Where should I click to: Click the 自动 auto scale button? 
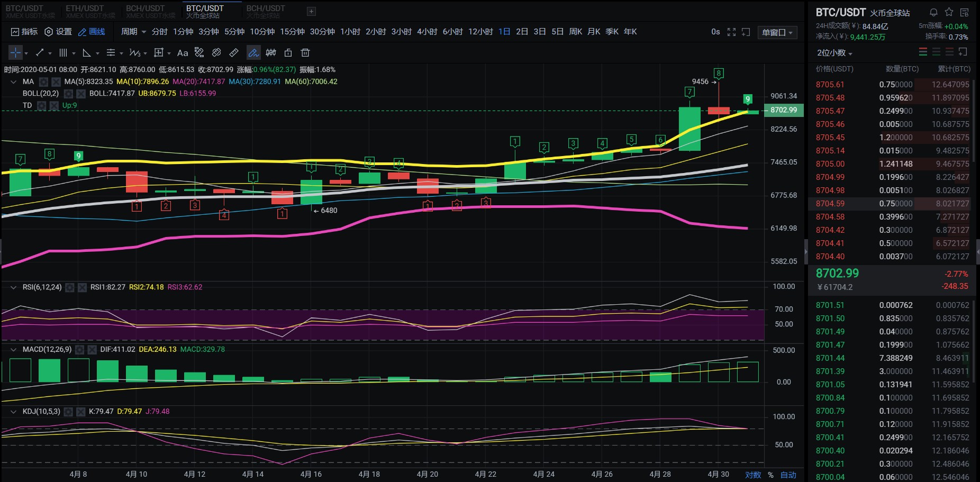(x=788, y=475)
